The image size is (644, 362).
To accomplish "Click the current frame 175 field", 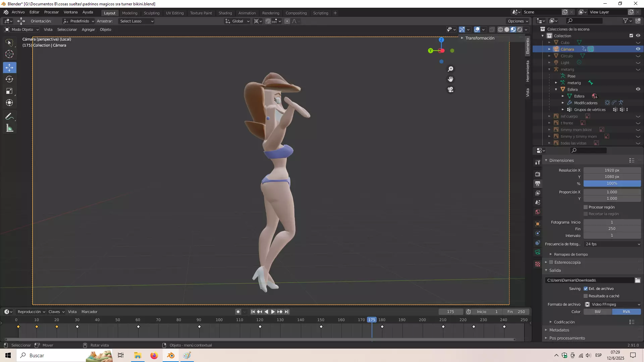I will pos(450,312).
